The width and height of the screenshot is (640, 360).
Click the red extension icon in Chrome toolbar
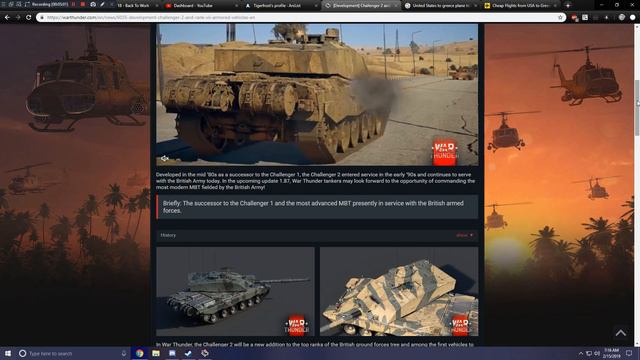575,18
